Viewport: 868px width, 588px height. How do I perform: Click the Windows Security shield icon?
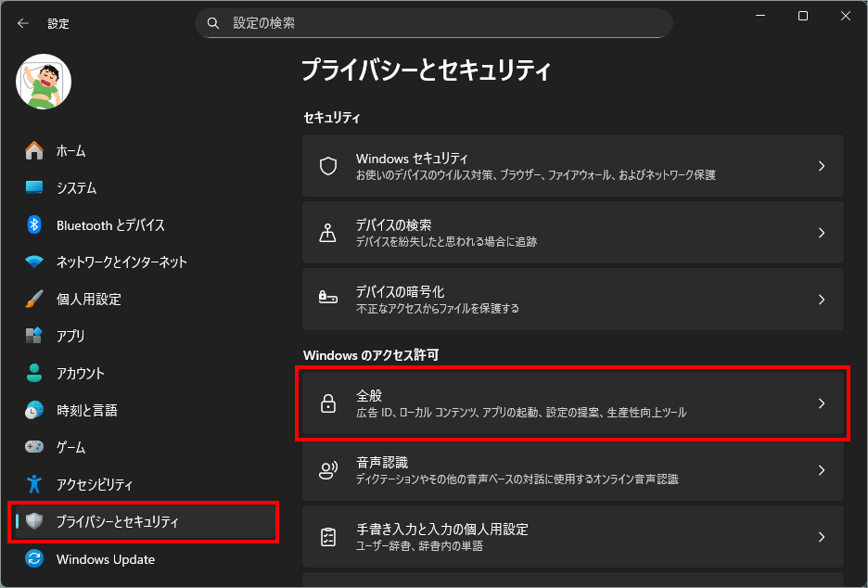tap(327, 166)
